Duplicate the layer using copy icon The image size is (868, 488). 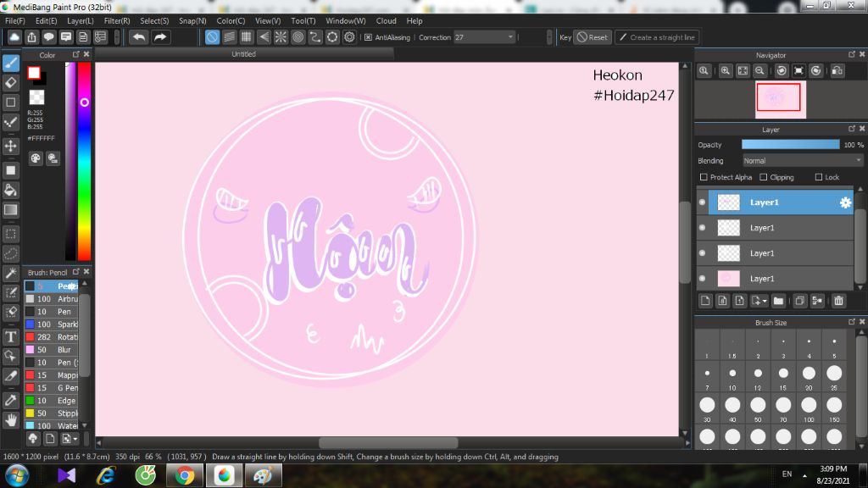[x=799, y=301]
